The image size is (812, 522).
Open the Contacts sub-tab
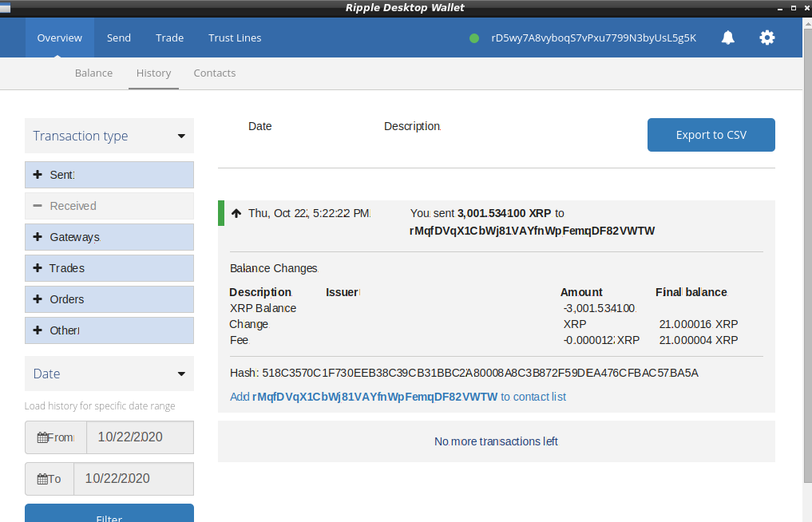click(x=215, y=73)
